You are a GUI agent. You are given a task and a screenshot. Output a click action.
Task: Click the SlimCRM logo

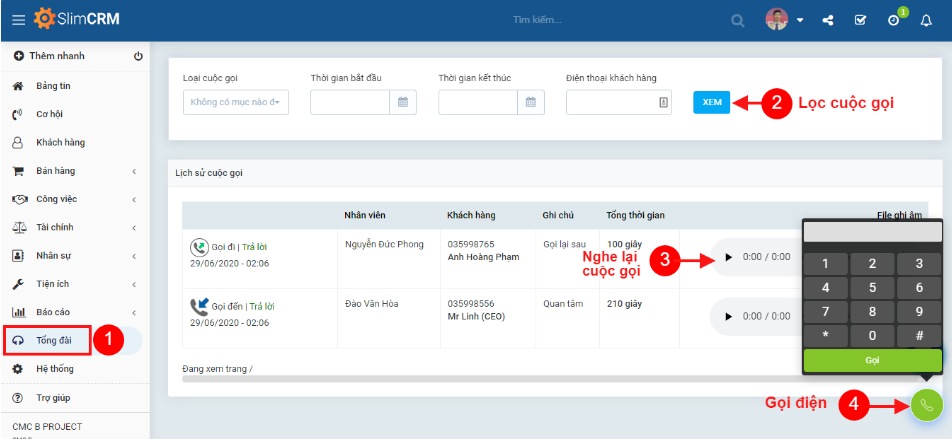76,19
